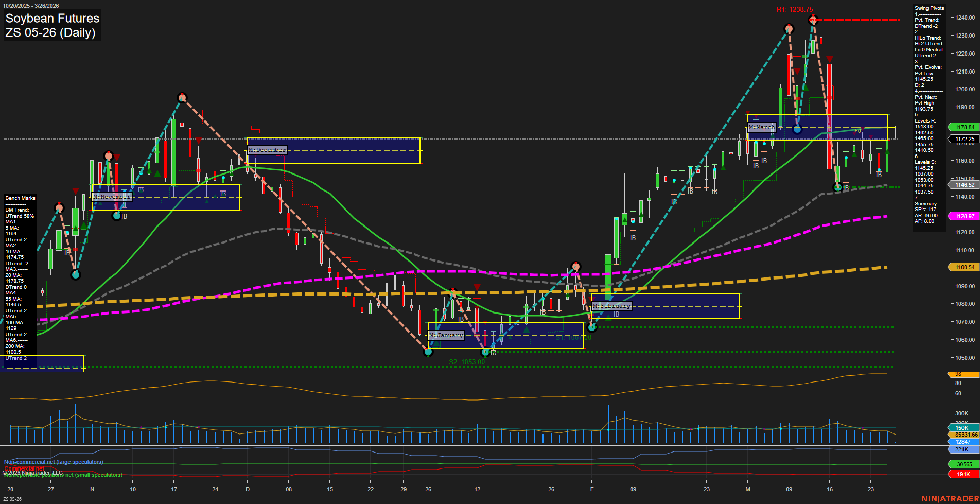Click the 1518.00 resistance level value
980x504 pixels.
(x=924, y=127)
